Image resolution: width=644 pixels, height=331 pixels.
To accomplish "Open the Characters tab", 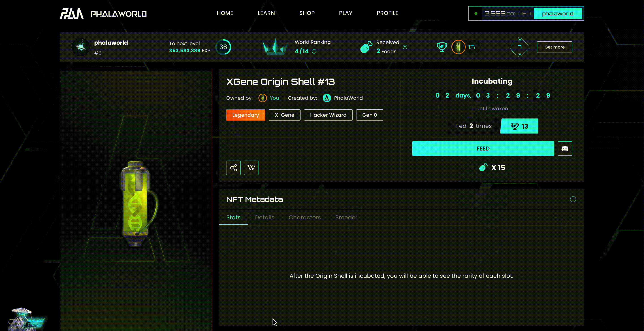I will click(x=305, y=217).
